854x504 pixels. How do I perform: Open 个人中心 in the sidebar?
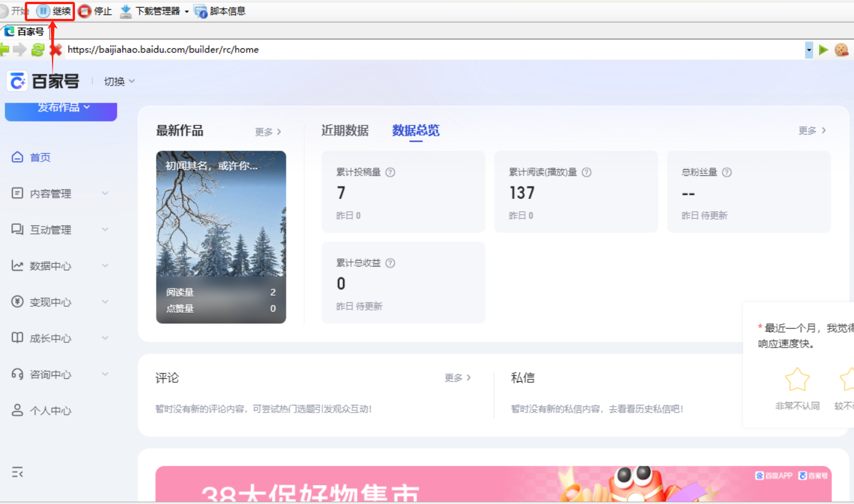tap(41, 410)
